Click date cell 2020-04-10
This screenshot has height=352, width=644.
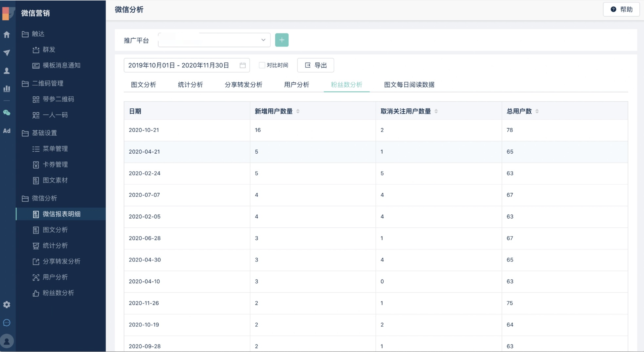click(x=144, y=281)
